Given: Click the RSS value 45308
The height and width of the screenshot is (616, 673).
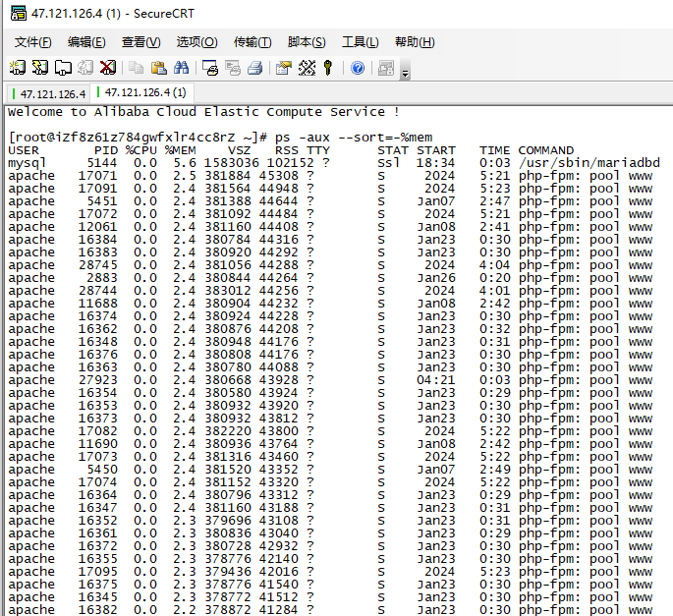Looking at the screenshot, I should coord(279,176).
